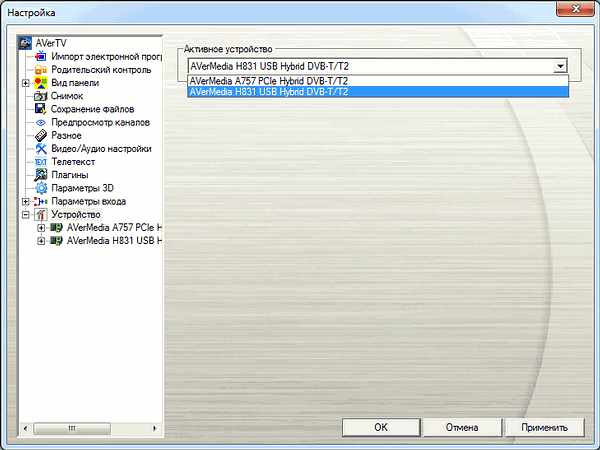Screen dimensions: 600x450
Task: Click the parental control lock icon
Action: (x=41, y=70)
